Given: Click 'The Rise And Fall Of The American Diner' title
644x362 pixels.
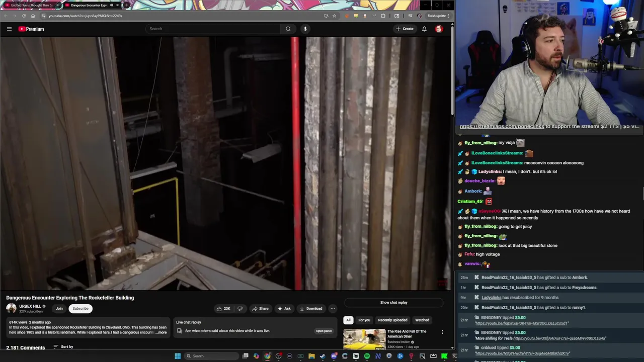Looking at the screenshot, I should pos(407,334).
